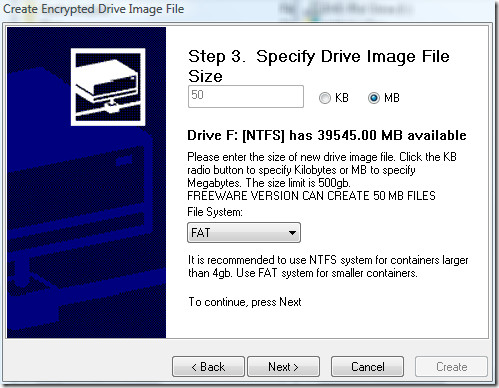The image size is (499, 388).
Task: Cancel the drive image wizard
Action: point(367,367)
